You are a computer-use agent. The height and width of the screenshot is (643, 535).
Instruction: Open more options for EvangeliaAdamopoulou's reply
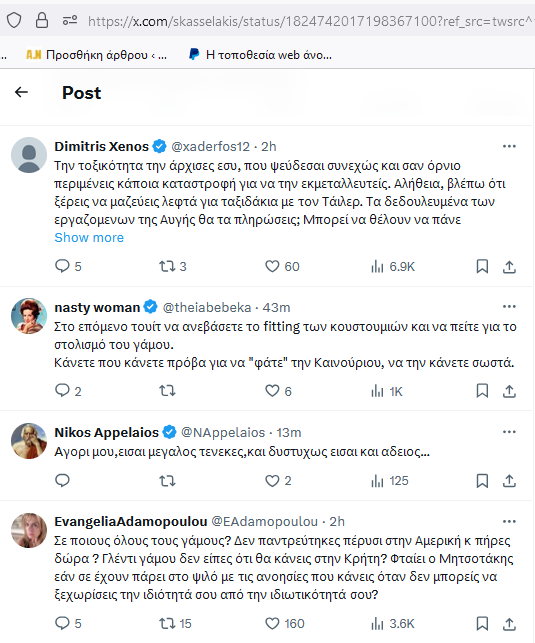pyautogui.click(x=509, y=522)
